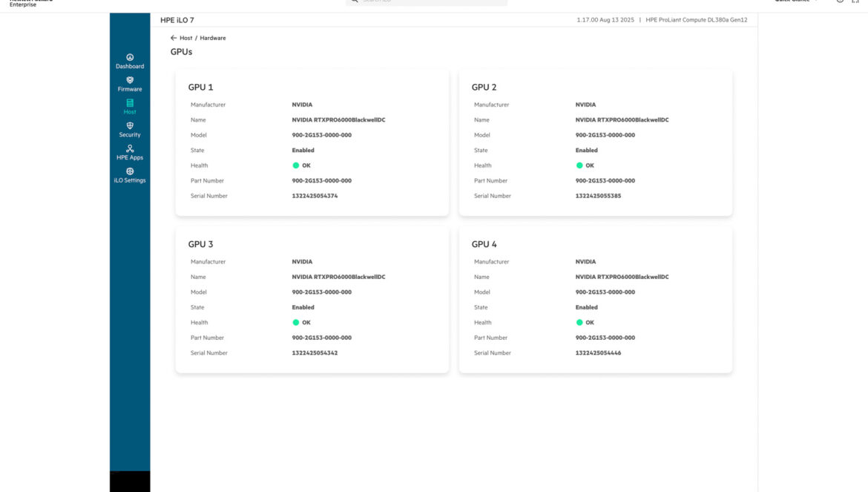
Task: Select the GPU 1 card heading
Action: (200, 88)
